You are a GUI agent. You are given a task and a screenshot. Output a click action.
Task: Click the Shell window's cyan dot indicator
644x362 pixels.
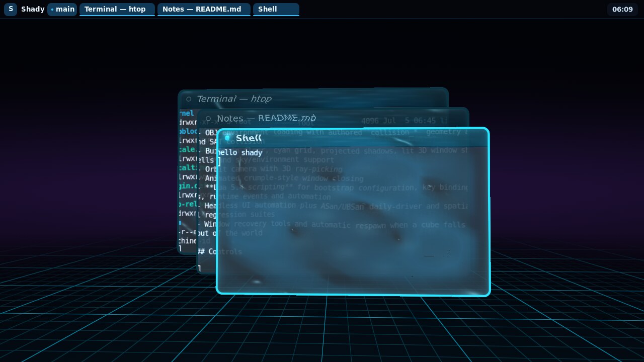(227, 138)
